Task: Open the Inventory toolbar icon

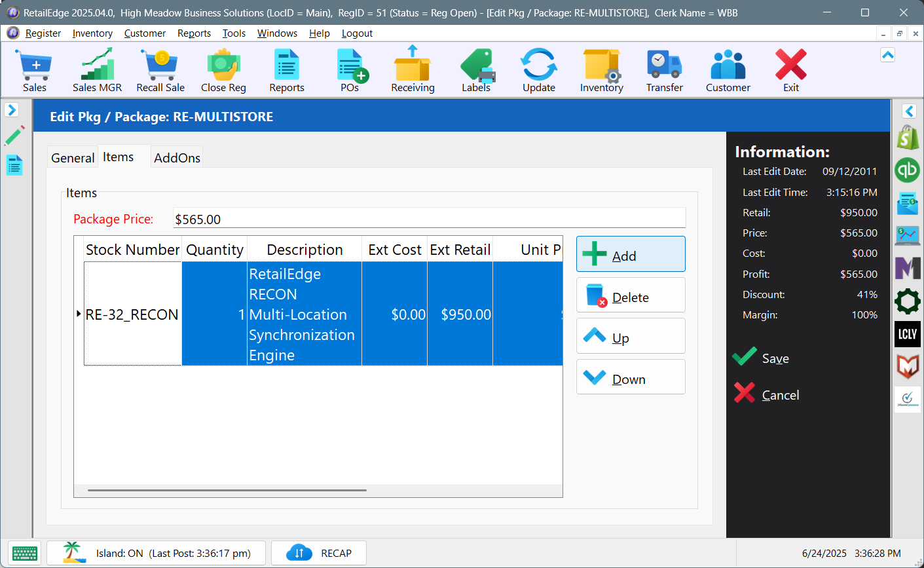Action: tap(602, 71)
